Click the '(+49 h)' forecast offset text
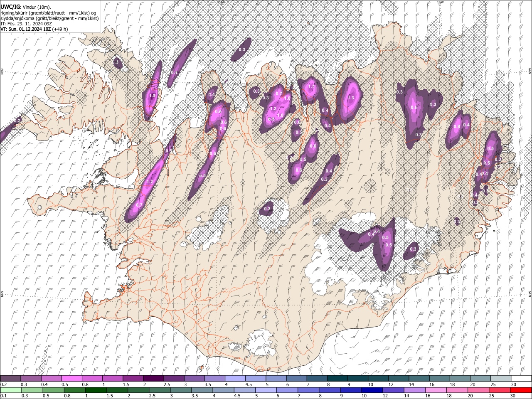532x399 pixels. click(60, 29)
